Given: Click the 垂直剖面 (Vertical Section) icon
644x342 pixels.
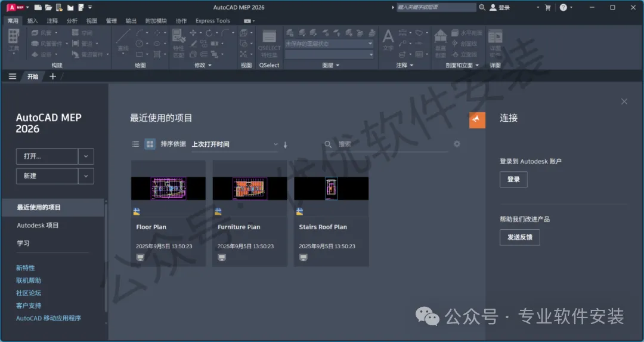Looking at the screenshot, I should [440, 43].
